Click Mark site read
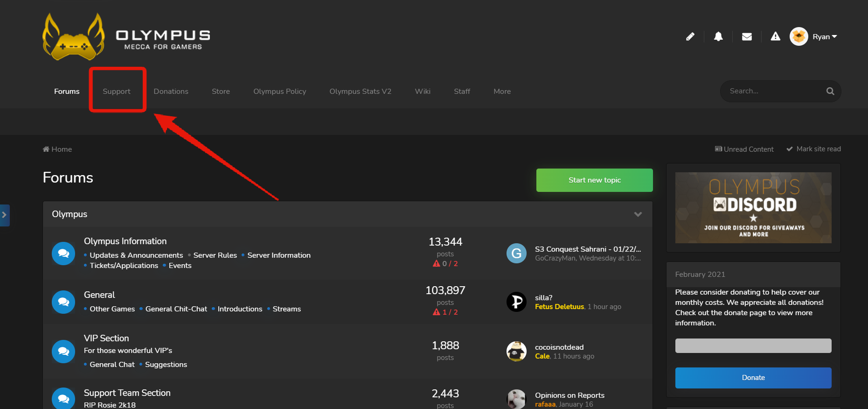The image size is (868, 409). pos(814,149)
